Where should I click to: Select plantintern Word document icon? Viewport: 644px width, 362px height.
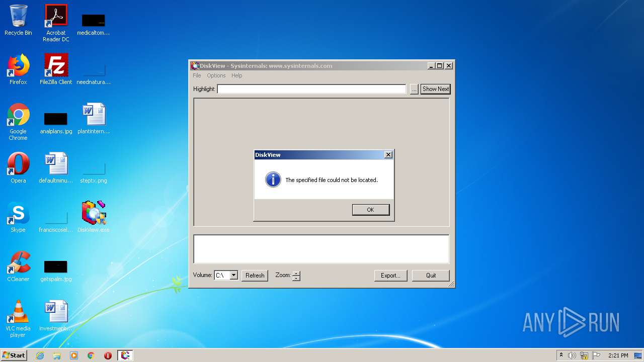(94, 119)
